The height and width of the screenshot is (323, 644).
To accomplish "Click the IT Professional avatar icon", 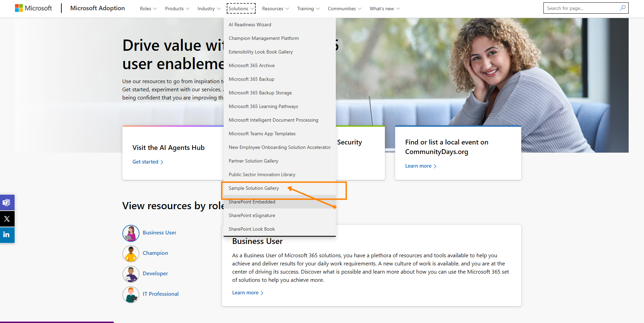I will tap(131, 294).
